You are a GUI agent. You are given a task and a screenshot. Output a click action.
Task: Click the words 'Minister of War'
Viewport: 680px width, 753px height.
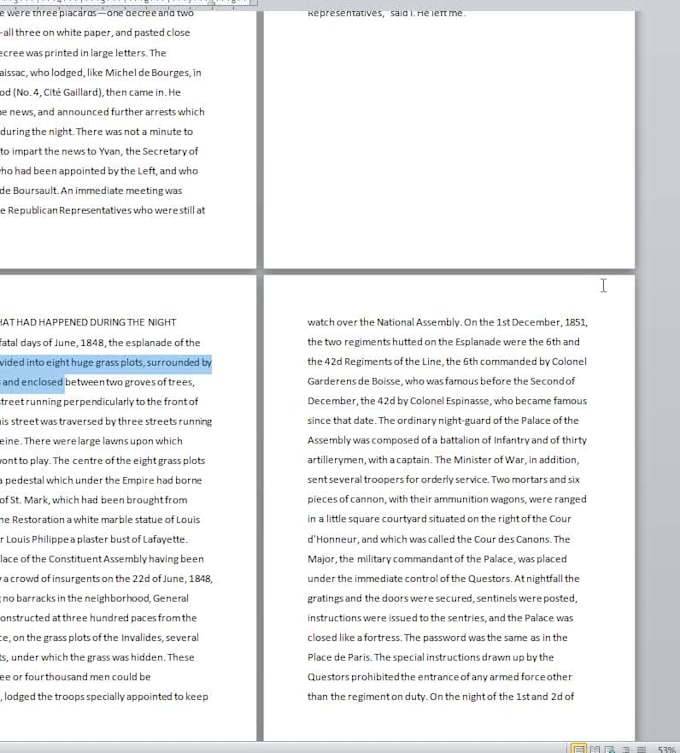pos(488,460)
